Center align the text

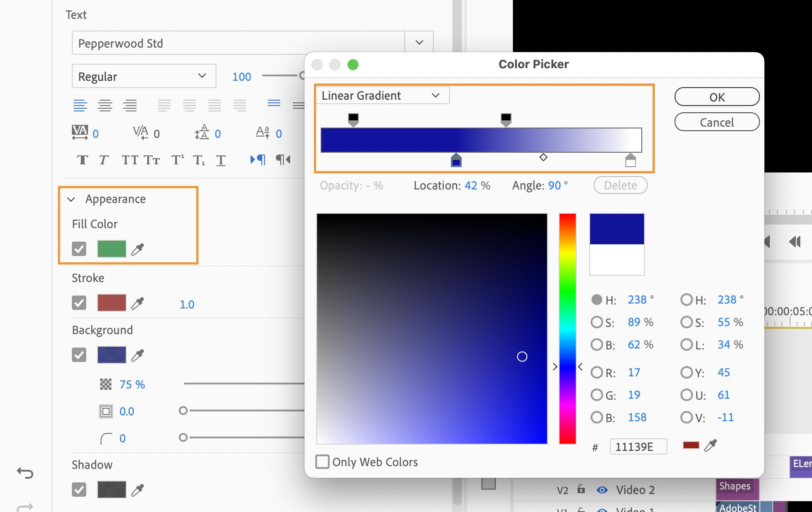(x=106, y=105)
